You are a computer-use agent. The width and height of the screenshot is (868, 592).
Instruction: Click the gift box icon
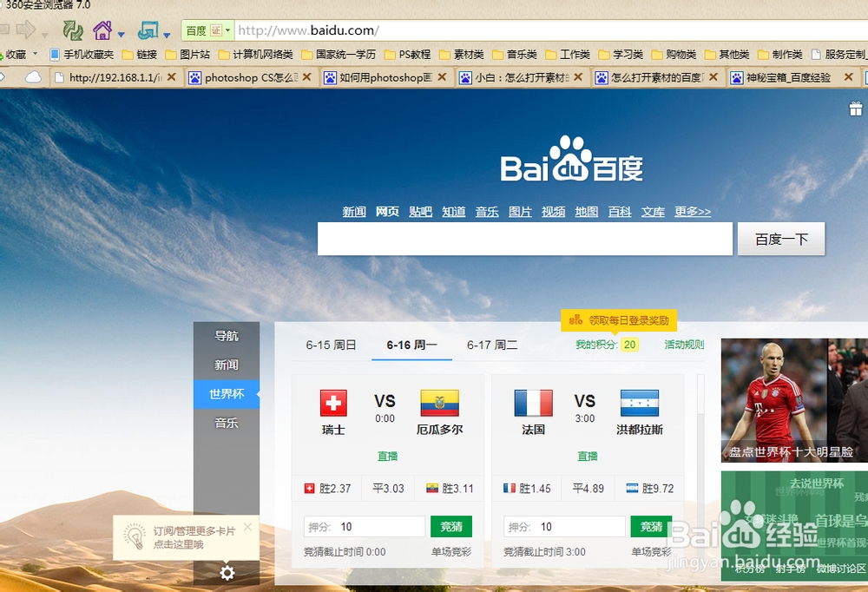click(856, 109)
